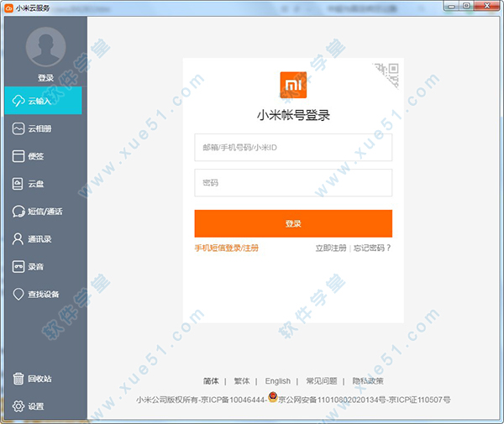Switch to QR code login corner icon
The height and width of the screenshot is (424, 504).
389,73
